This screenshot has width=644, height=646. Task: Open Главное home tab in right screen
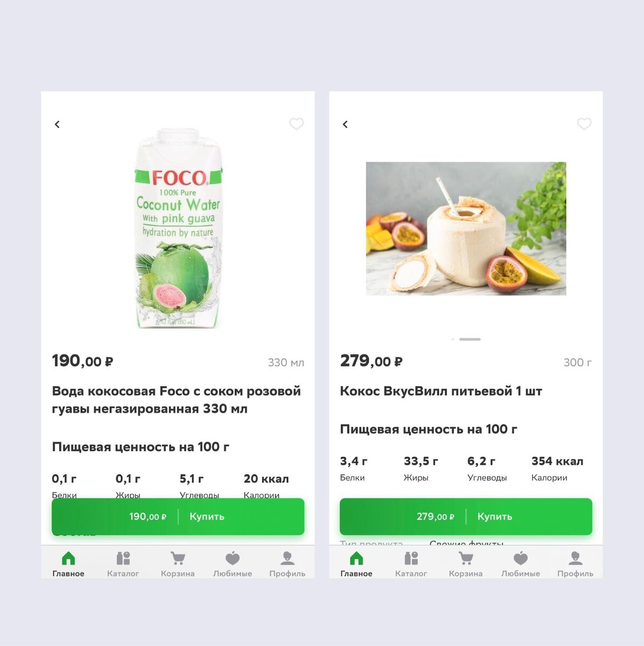[x=356, y=564]
